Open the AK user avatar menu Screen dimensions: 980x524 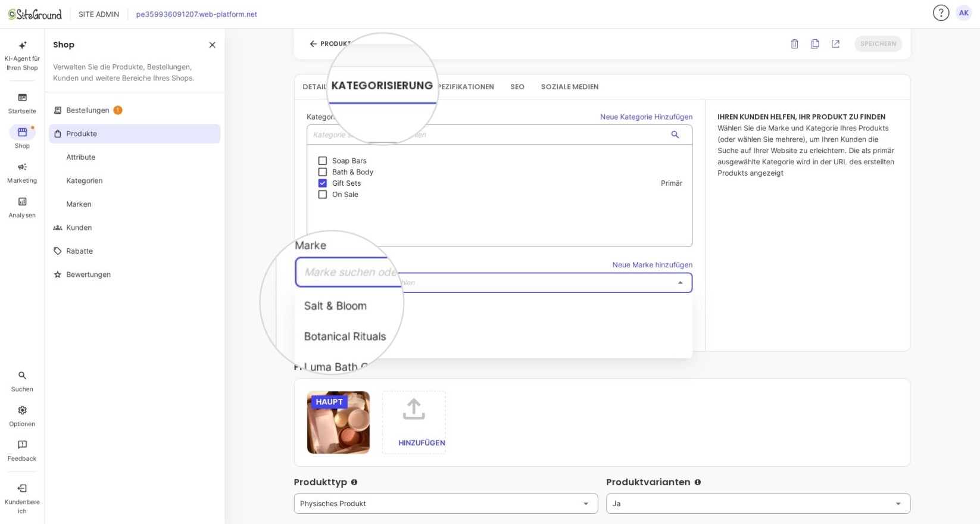(963, 13)
